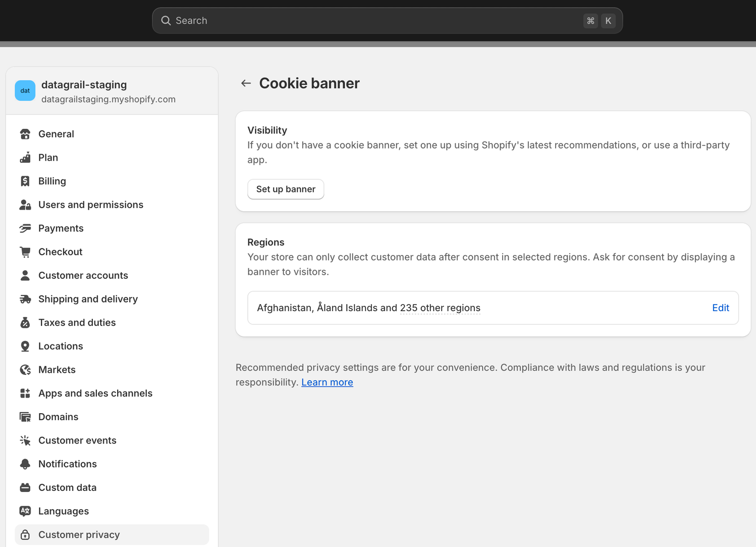Open Customer events settings

pos(112,440)
